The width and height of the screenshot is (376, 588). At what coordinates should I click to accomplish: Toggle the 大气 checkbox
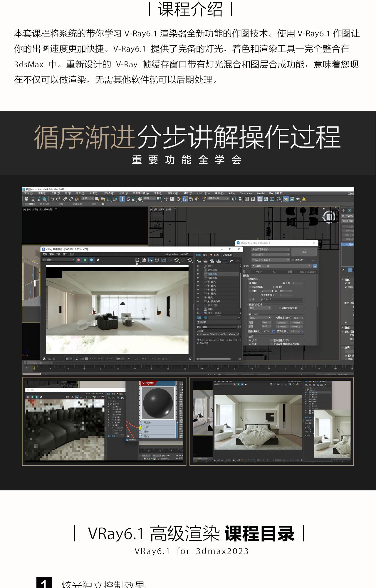(x=250, y=340)
